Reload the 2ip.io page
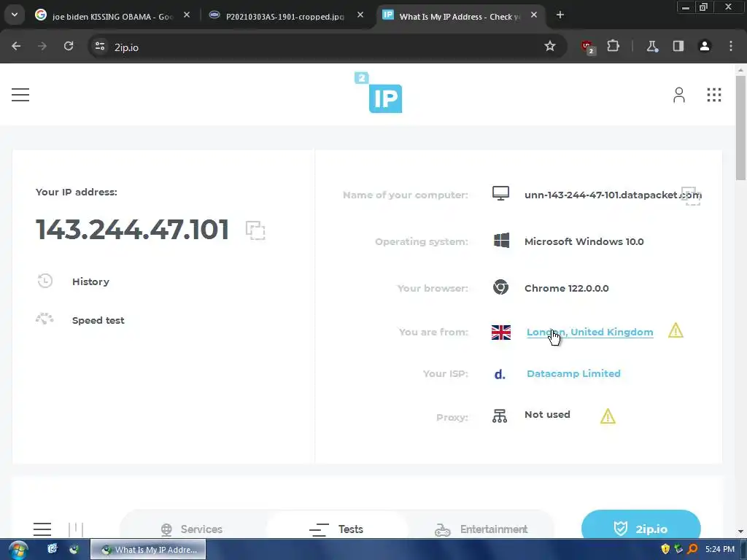 click(x=69, y=46)
